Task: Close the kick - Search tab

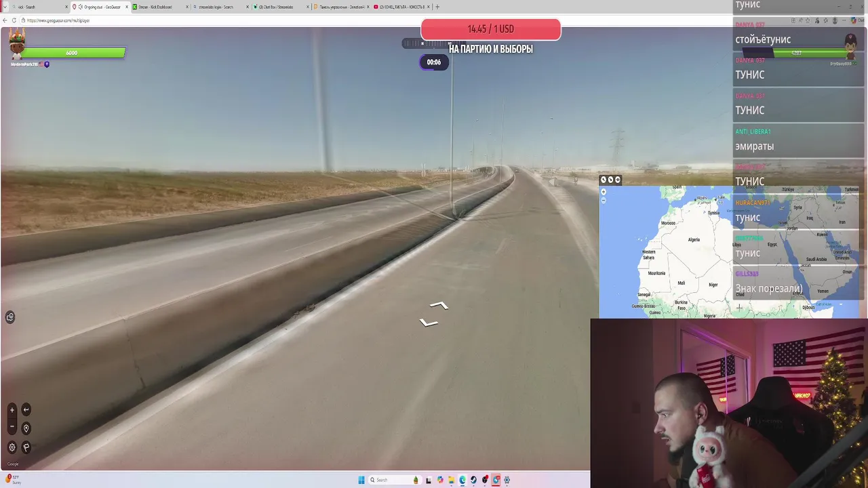Action: [x=66, y=7]
